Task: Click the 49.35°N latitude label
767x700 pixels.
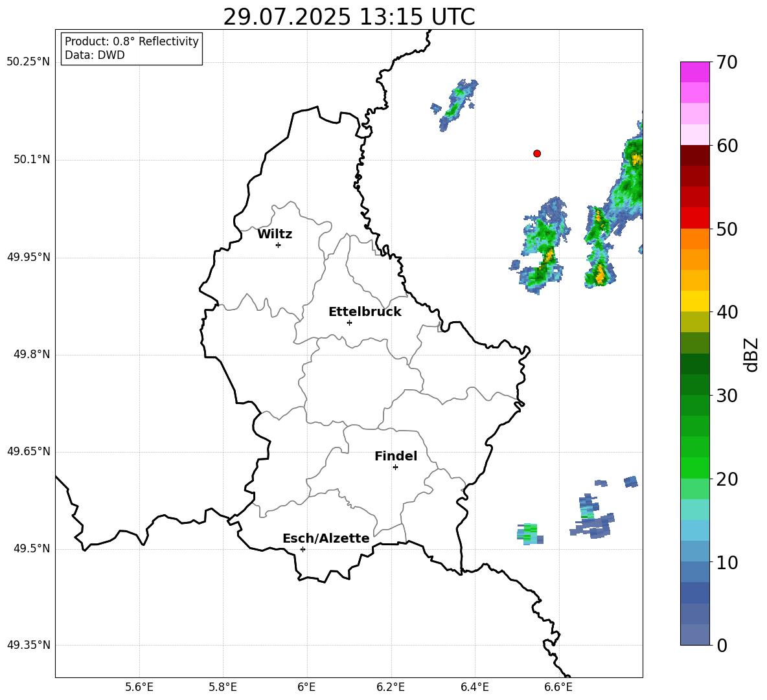Action: (x=29, y=645)
